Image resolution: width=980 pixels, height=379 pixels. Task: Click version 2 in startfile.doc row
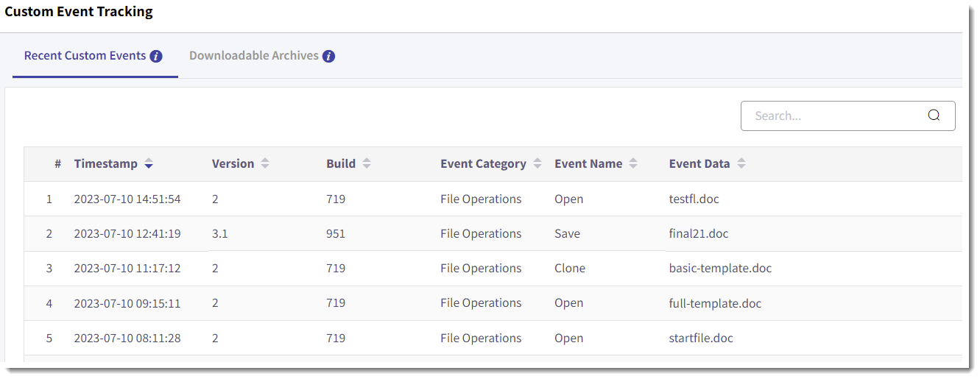coord(215,339)
